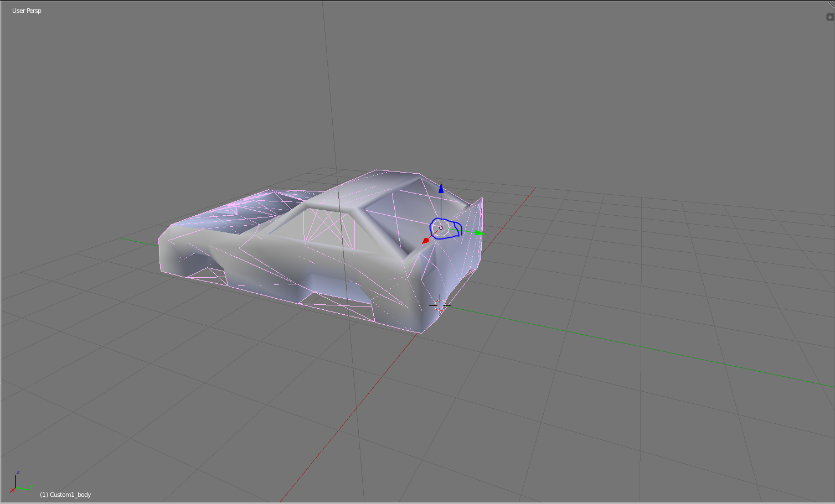
Task: Click the 'User Persp' view label
Action: pos(27,11)
